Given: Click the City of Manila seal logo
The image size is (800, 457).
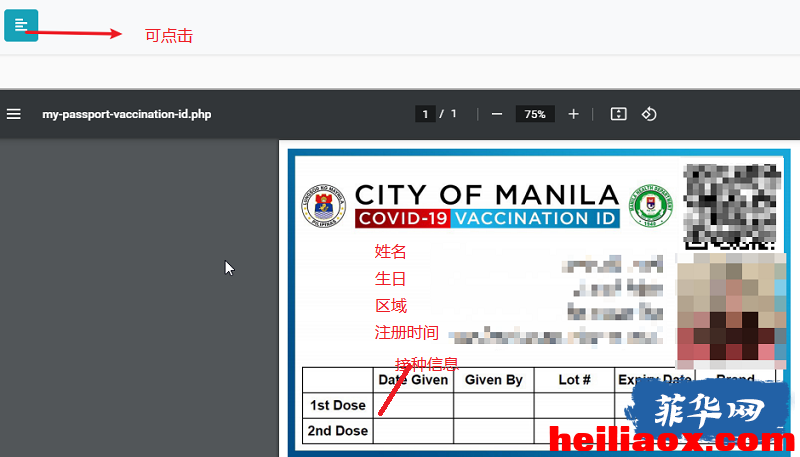Looking at the screenshot, I should pos(323,206).
